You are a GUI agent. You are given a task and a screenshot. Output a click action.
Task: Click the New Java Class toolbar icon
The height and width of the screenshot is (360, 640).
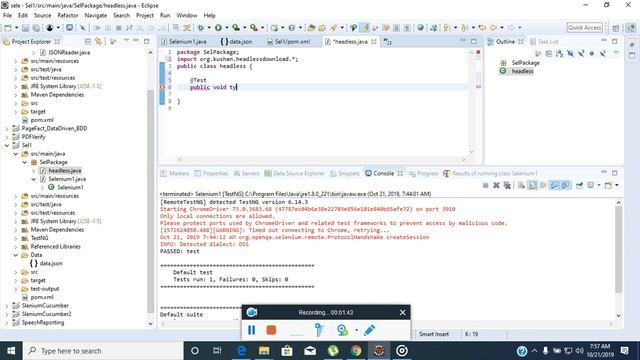[292, 28]
